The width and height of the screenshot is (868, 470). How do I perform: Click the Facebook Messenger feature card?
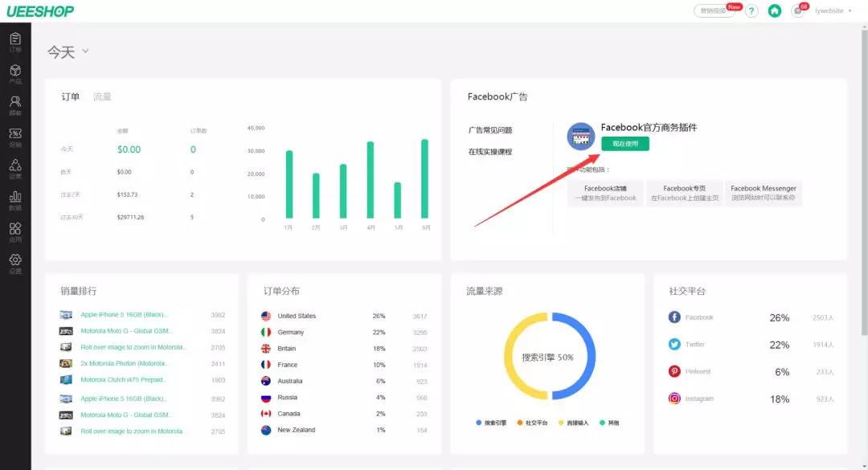[x=764, y=193]
